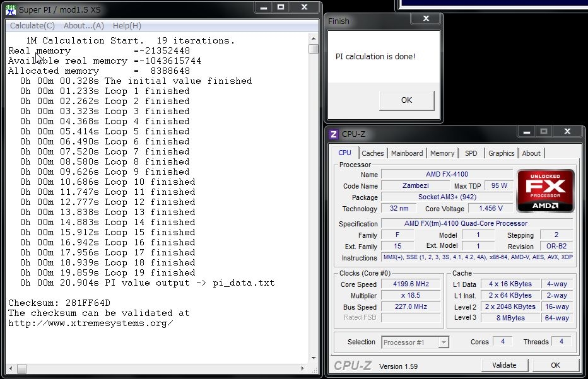Click the Version 1.59 label in CPU-Z

click(398, 366)
